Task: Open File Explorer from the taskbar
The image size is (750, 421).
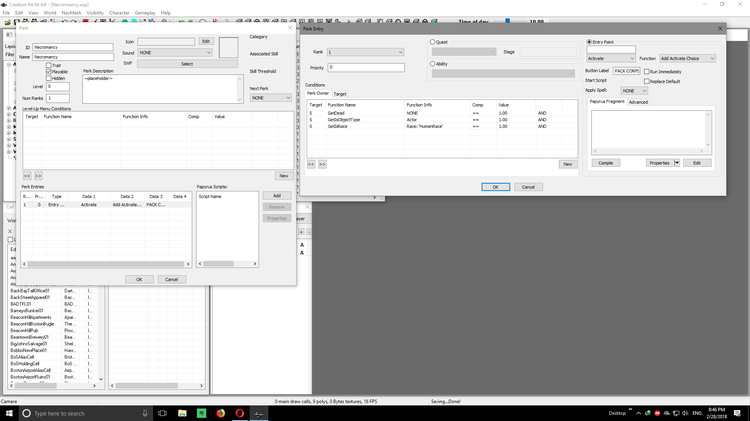Action: tap(182, 413)
